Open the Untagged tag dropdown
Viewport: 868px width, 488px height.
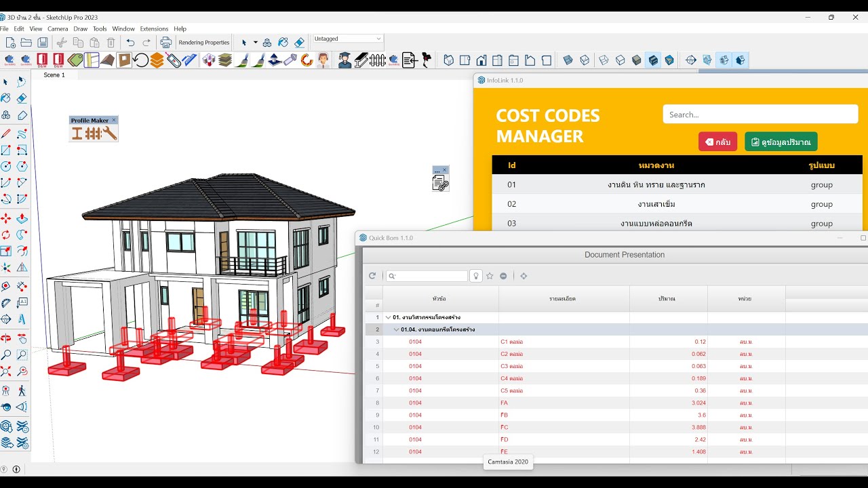pos(348,39)
